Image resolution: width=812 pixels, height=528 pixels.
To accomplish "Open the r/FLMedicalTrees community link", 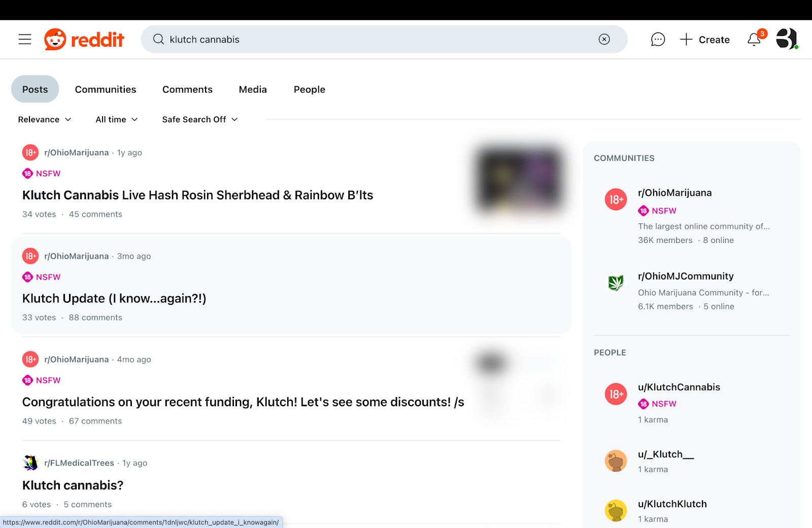I will (79, 463).
